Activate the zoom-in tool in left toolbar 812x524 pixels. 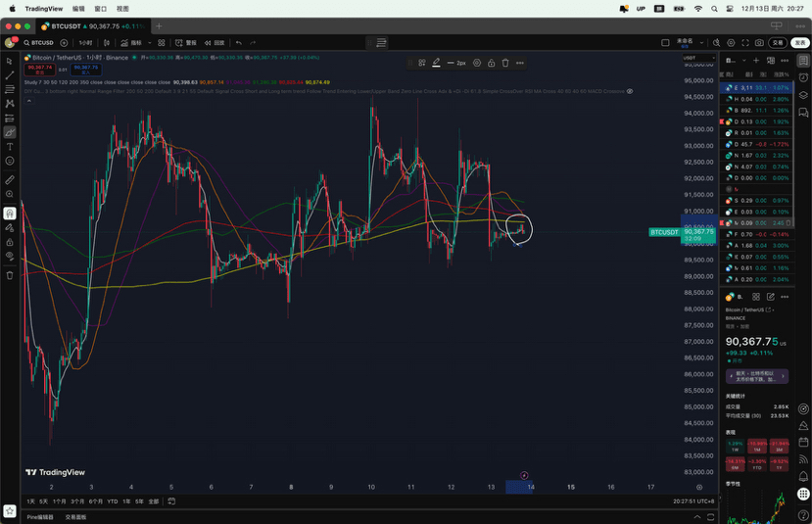(x=10, y=194)
